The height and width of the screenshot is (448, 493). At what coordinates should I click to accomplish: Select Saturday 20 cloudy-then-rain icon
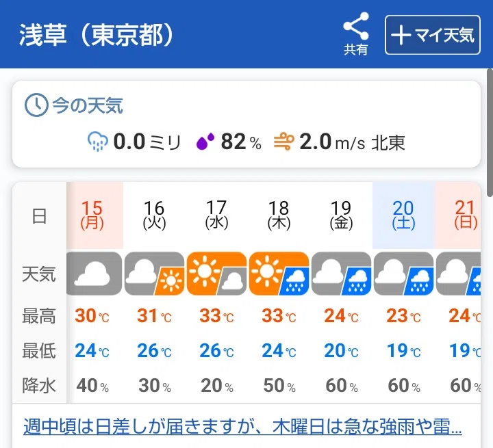404,274
